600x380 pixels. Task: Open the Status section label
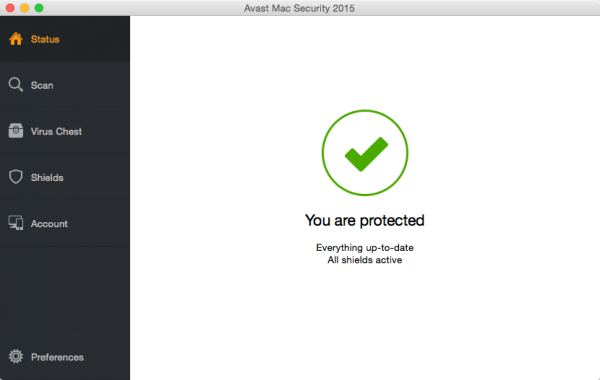[45, 39]
